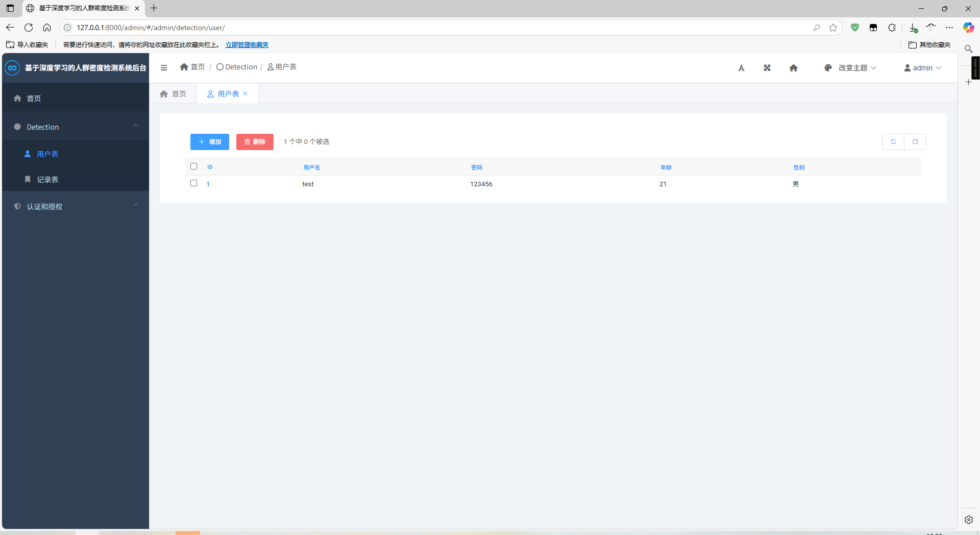The height and width of the screenshot is (535, 980).
Task: Click Detection in the breadcrumb
Action: (237, 67)
